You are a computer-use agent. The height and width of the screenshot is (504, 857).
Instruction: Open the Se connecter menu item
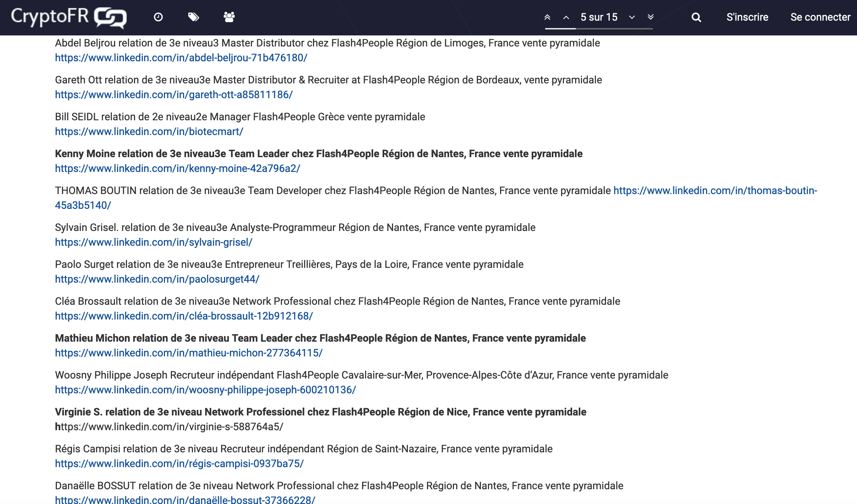(x=820, y=17)
